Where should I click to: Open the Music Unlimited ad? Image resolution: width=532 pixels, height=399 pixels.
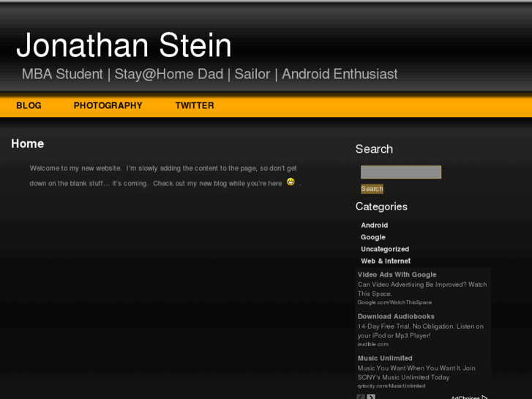pos(385,358)
